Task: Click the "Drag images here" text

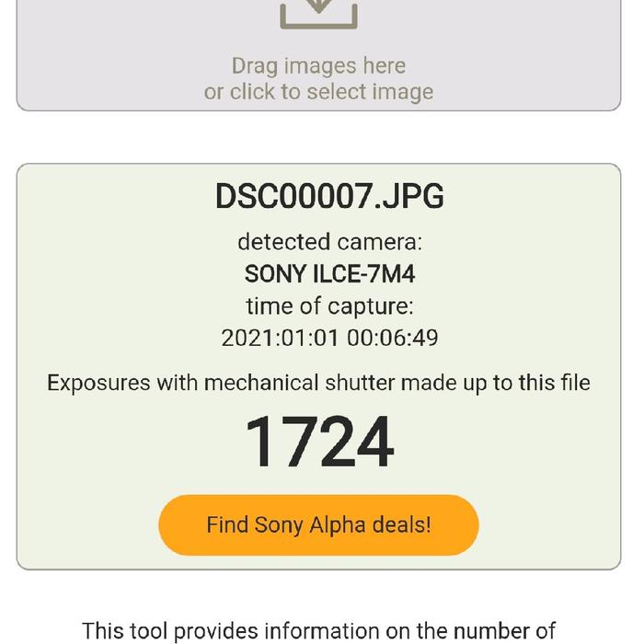Action: point(318,66)
